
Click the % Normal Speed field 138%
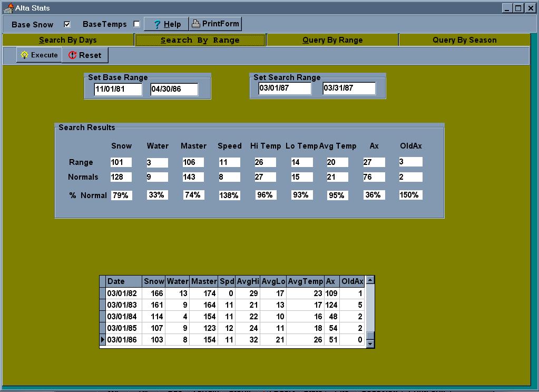[229, 195]
